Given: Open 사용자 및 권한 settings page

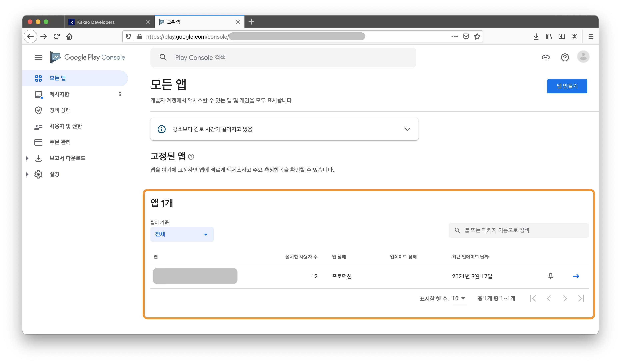Looking at the screenshot, I should (66, 126).
